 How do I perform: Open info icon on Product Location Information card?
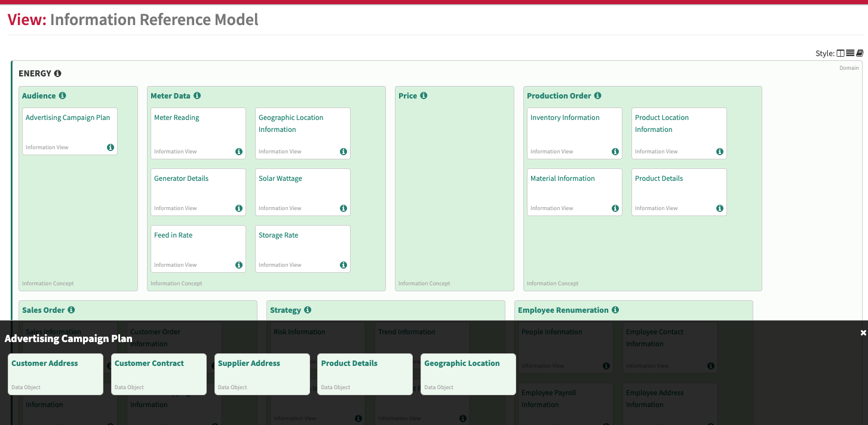[720, 152]
